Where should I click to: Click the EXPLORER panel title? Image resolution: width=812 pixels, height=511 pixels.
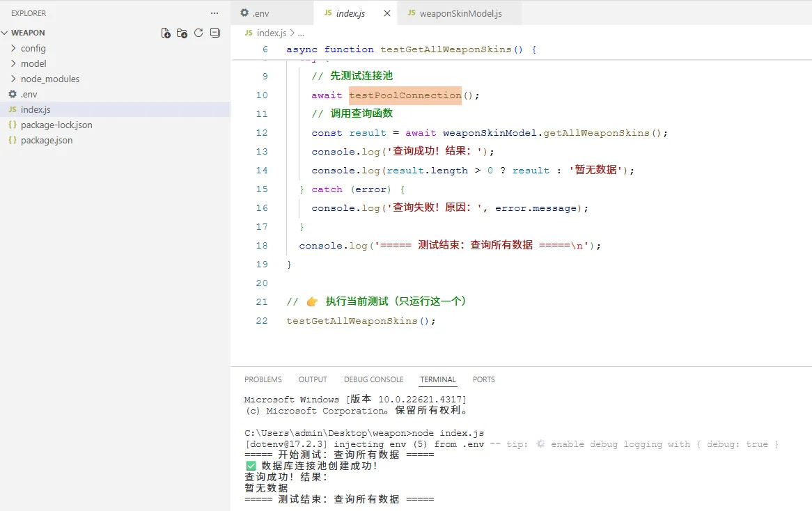pos(29,13)
